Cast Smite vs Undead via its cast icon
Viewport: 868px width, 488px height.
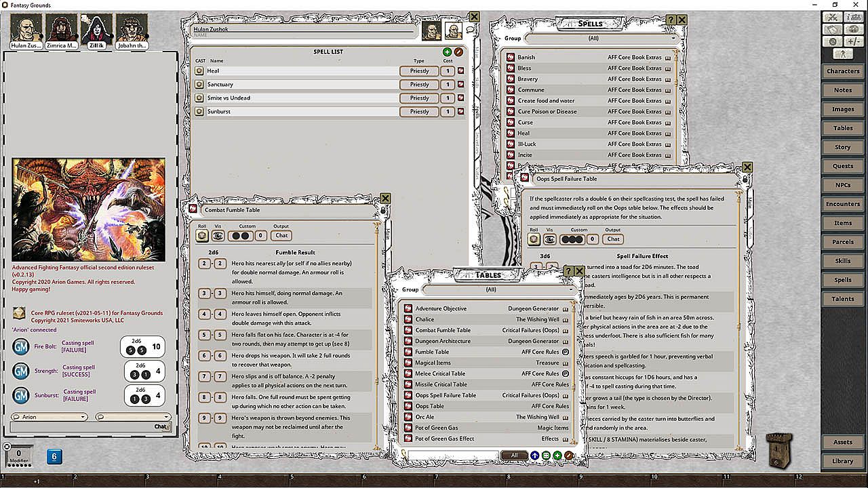tap(199, 98)
